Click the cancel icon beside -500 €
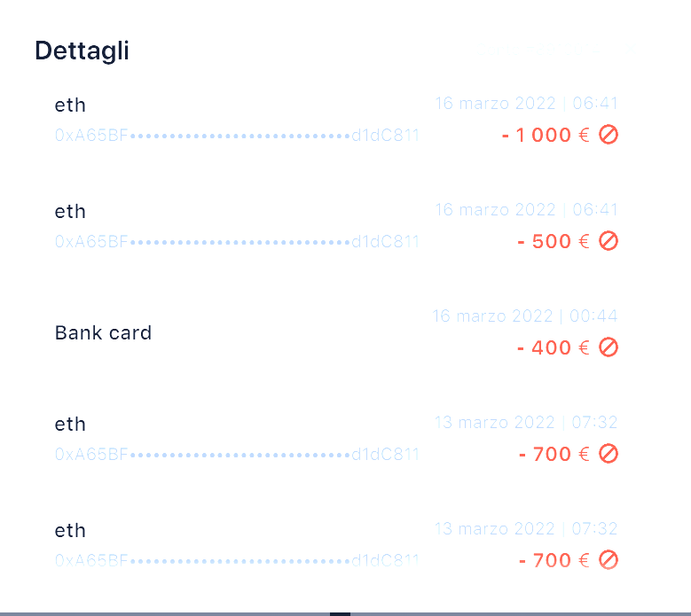This screenshot has width=691, height=616. click(x=608, y=241)
